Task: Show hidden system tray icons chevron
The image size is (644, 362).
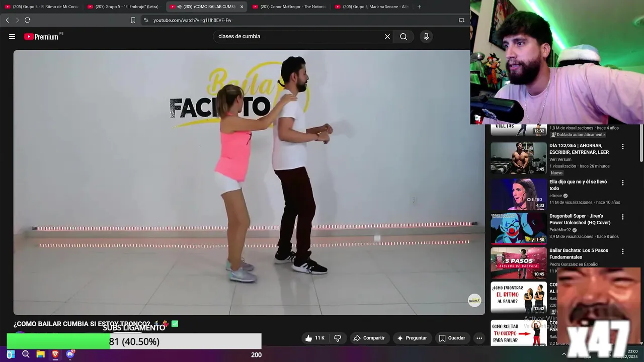Action: pos(564,354)
